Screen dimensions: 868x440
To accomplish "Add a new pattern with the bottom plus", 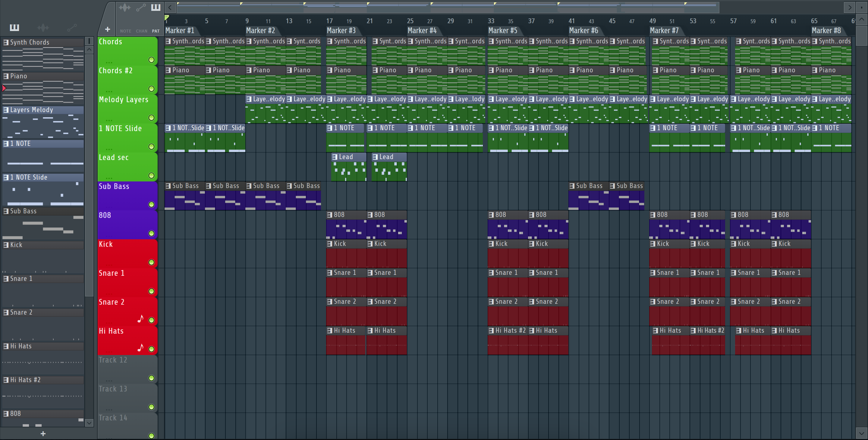I will (43, 434).
